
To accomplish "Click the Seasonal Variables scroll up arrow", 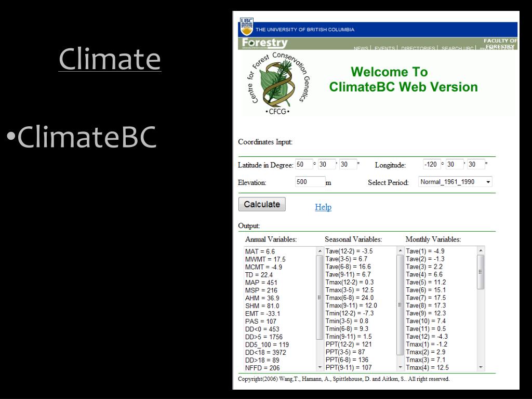I will point(400,251).
